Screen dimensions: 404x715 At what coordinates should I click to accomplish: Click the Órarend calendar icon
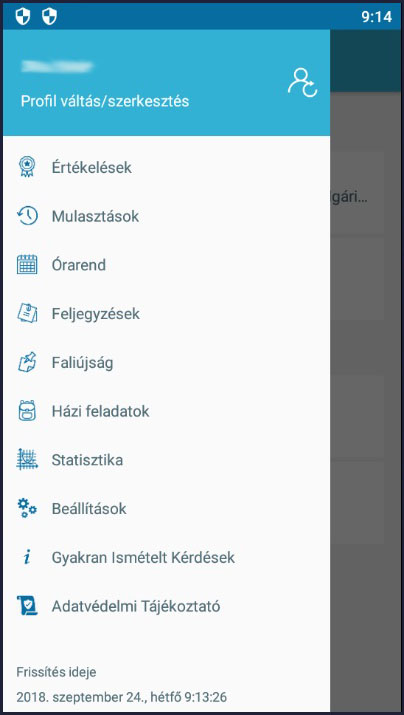[27, 264]
